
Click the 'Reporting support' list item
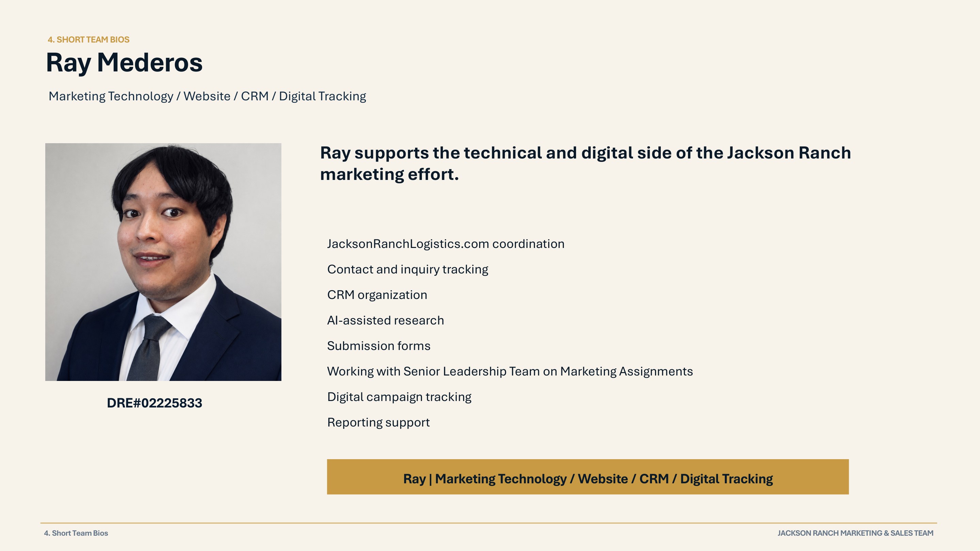[x=378, y=422]
